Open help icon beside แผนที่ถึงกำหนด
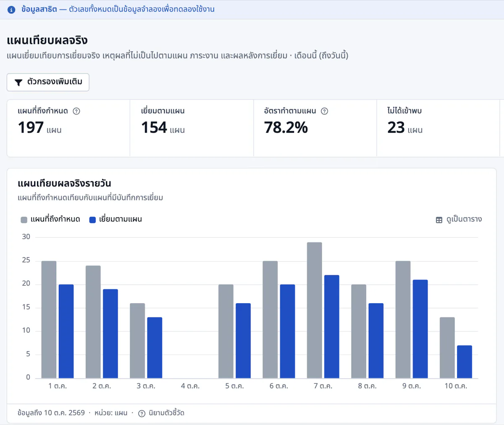Image resolution: width=504 pixels, height=425 pixels. [x=76, y=111]
